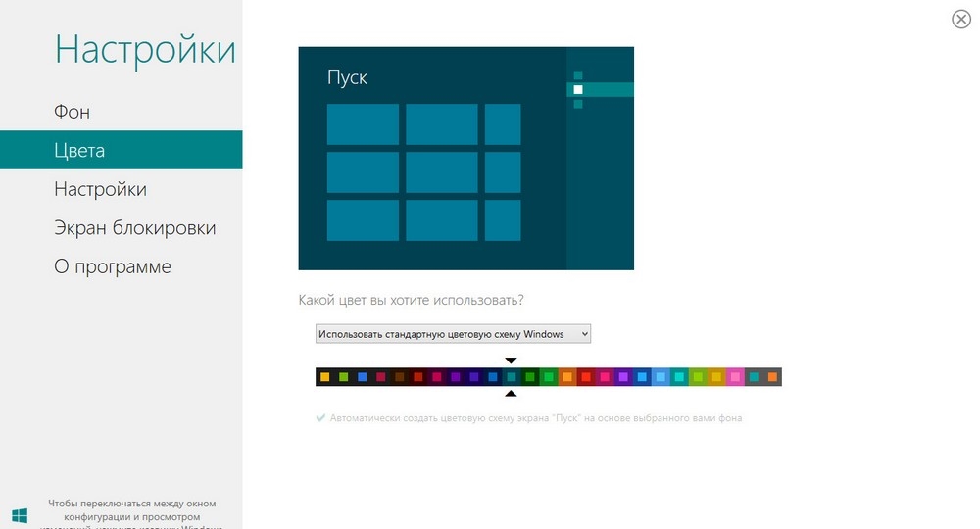Toggle automatic color scheme creation checkbox

pyautogui.click(x=320, y=418)
